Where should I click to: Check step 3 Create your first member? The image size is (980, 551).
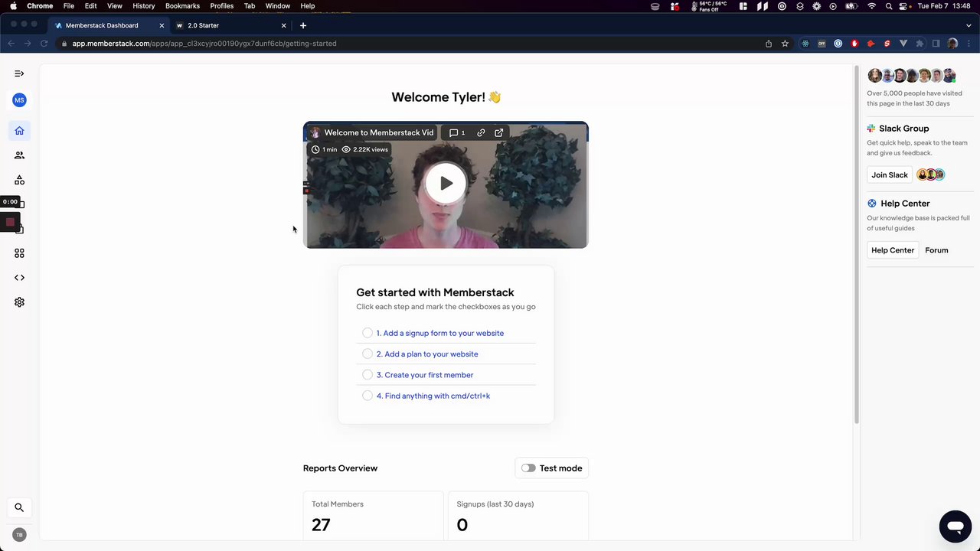coord(367,375)
